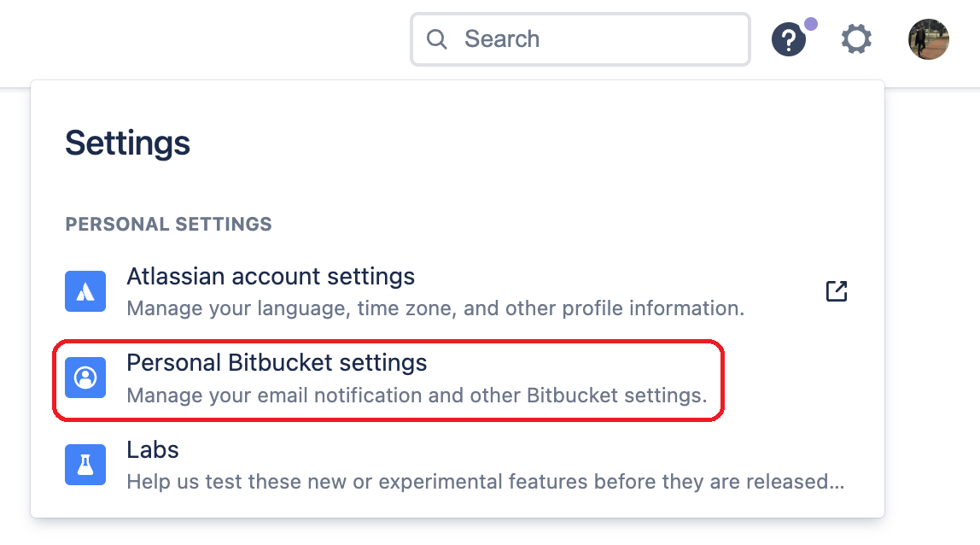This screenshot has height=545, width=980.
Task: Click the Atlassian account settings icon
Action: (x=85, y=290)
